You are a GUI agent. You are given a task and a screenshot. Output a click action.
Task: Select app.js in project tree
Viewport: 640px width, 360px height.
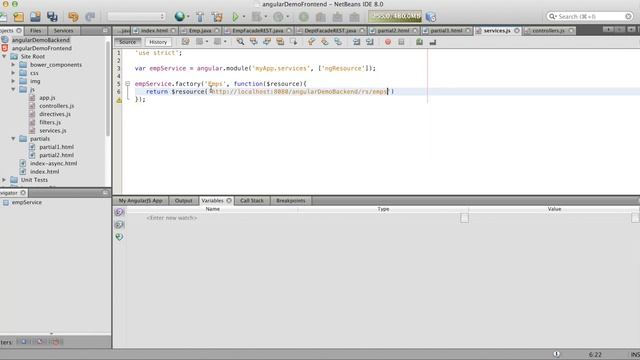click(x=47, y=98)
